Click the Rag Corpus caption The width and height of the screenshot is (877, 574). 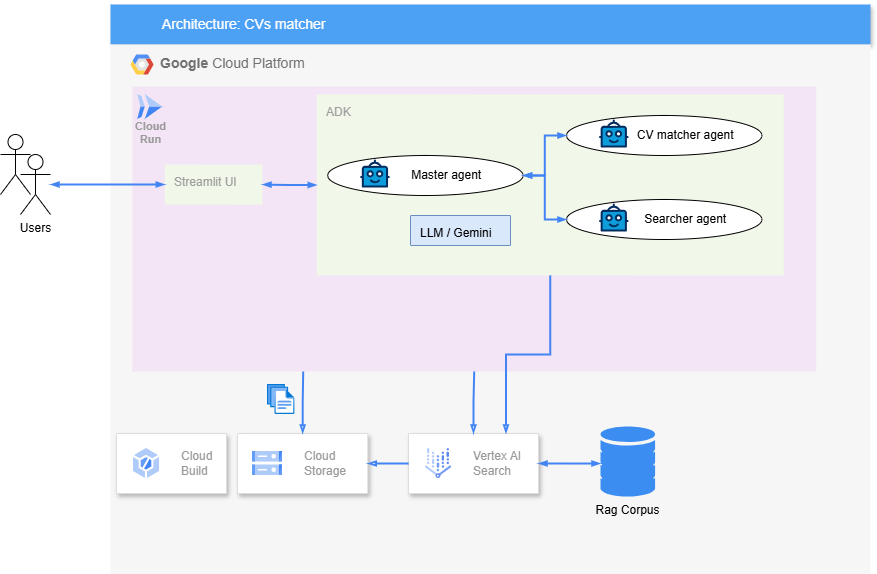(627, 510)
